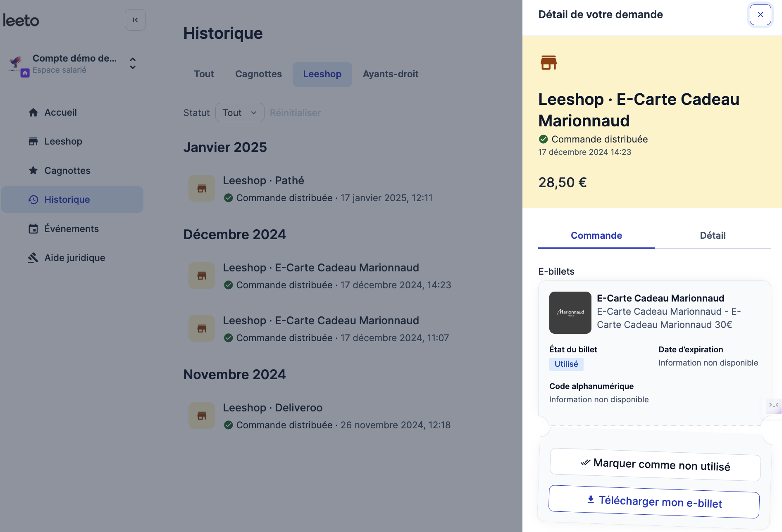Screen dimensions: 782x532
Task: Click the Historique page title
Action: point(223,33)
